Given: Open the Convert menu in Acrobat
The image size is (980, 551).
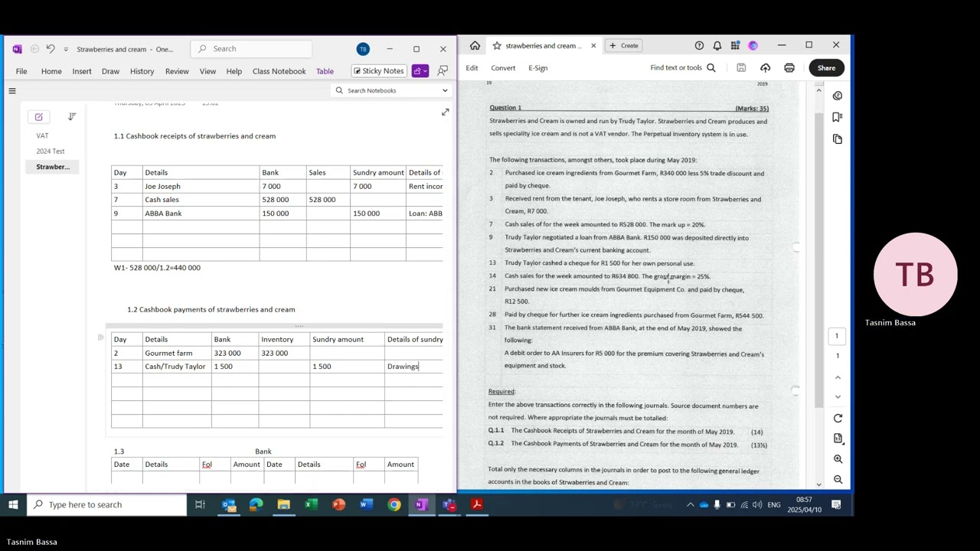Looking at the screenshot, I should coord(503,68).
